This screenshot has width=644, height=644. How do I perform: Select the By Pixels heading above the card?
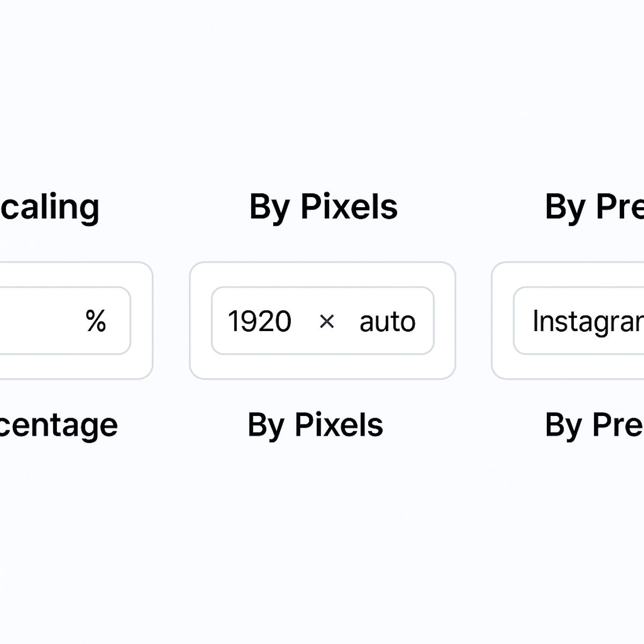pos(323,207)
